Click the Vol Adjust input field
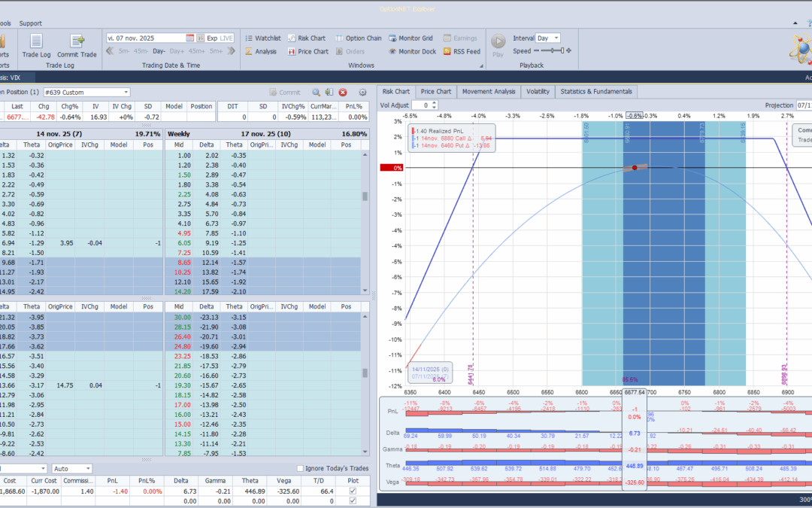 [x=421, y=105]
